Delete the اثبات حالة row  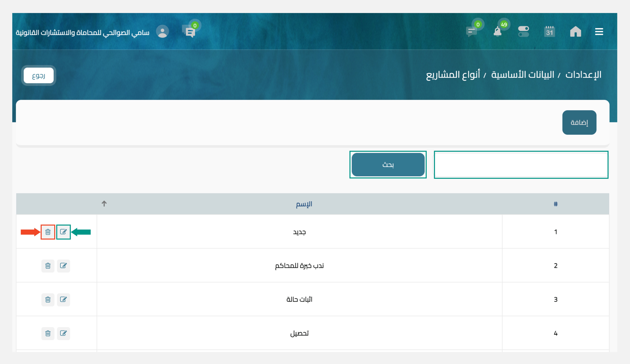(x=48, y=299)
